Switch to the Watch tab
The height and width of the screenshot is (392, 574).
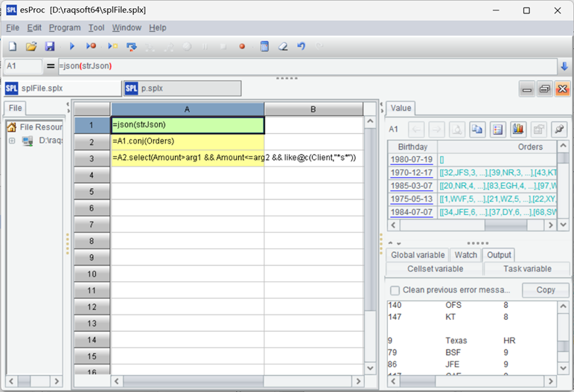pos(465,255)
